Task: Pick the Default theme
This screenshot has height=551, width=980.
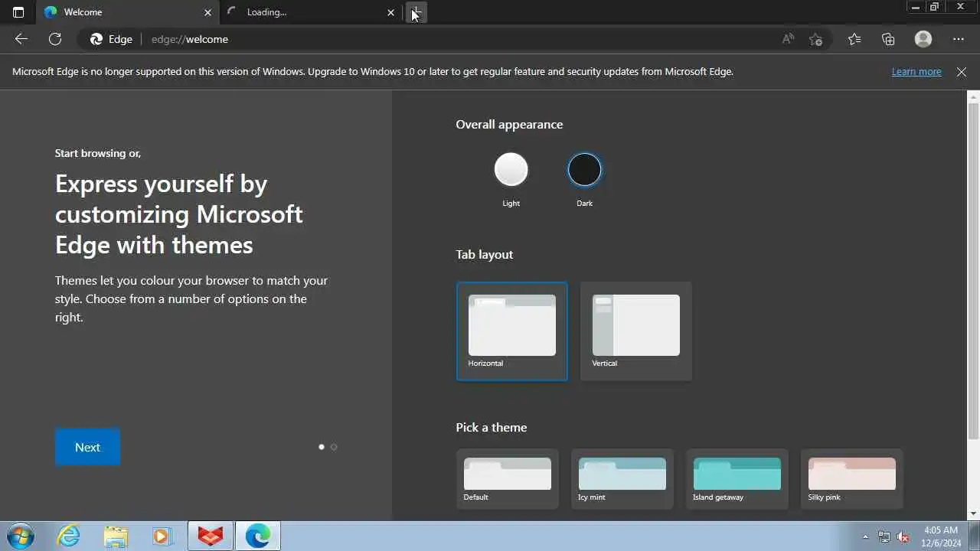Action: point(507,479)
